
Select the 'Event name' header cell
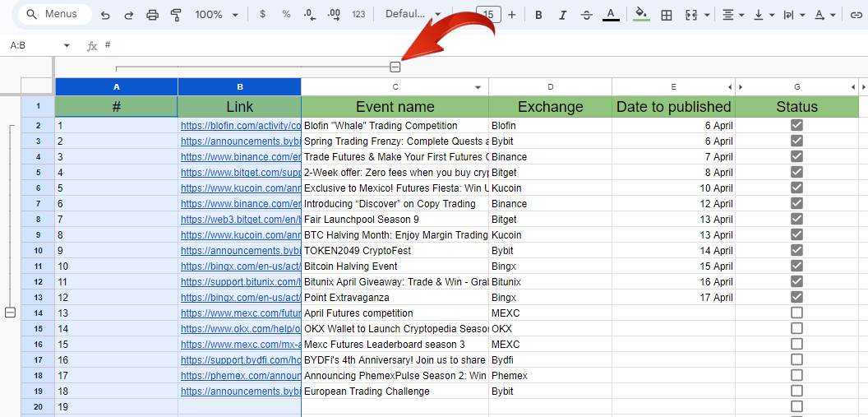395,106
